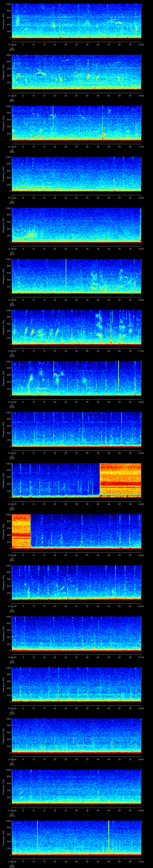Screen dimensions: 153x868
Task: Select the spectrogram panel starting at 13:15:00
Action: [x=77, y=72]
